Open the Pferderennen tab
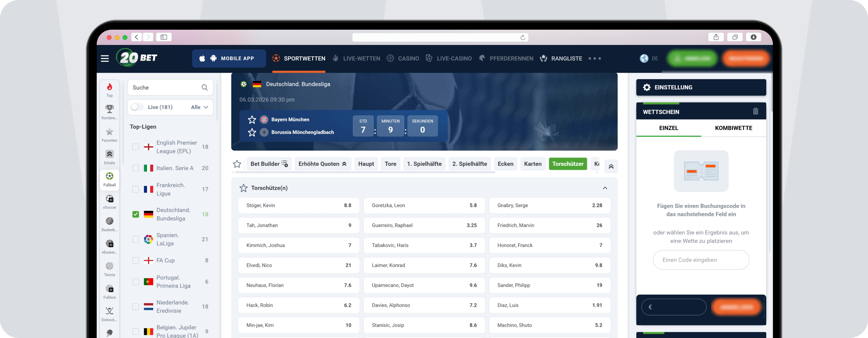Viewport: 868px width, 338px height. pyautogui.click(x=506, y=58)
